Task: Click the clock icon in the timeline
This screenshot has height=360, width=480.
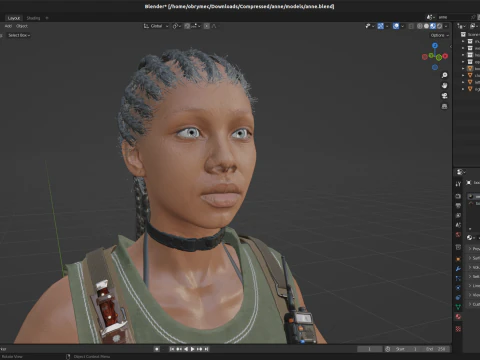Action: (388, 349)
